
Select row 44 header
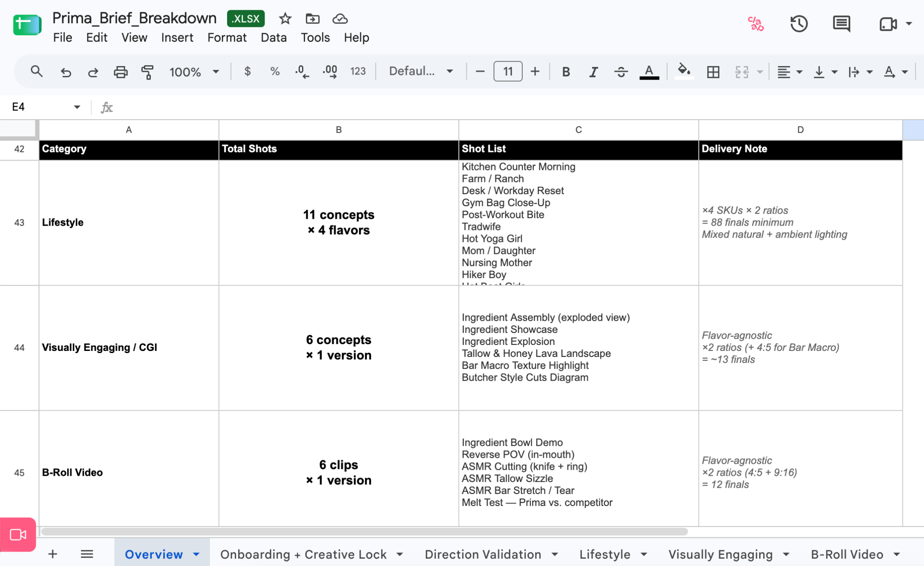pos(19,348)
